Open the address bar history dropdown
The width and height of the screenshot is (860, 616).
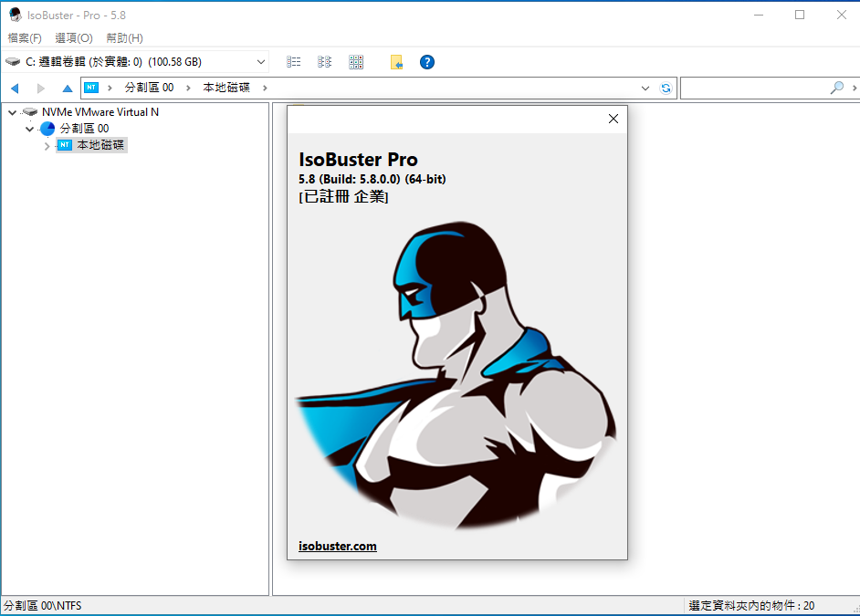(645, 88)
